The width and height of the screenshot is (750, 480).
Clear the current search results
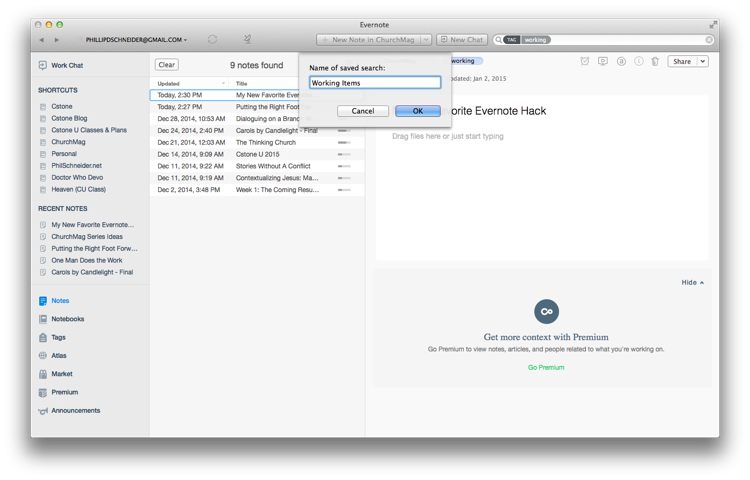tap(167, 65)
